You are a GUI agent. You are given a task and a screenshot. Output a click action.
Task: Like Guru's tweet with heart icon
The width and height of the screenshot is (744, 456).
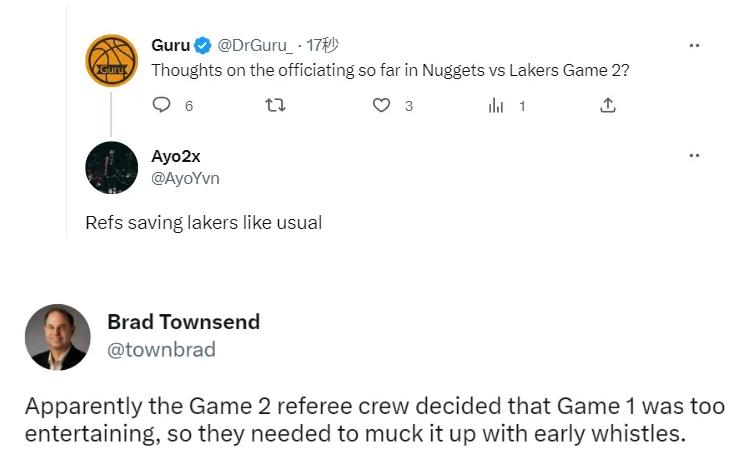point(381,105)
